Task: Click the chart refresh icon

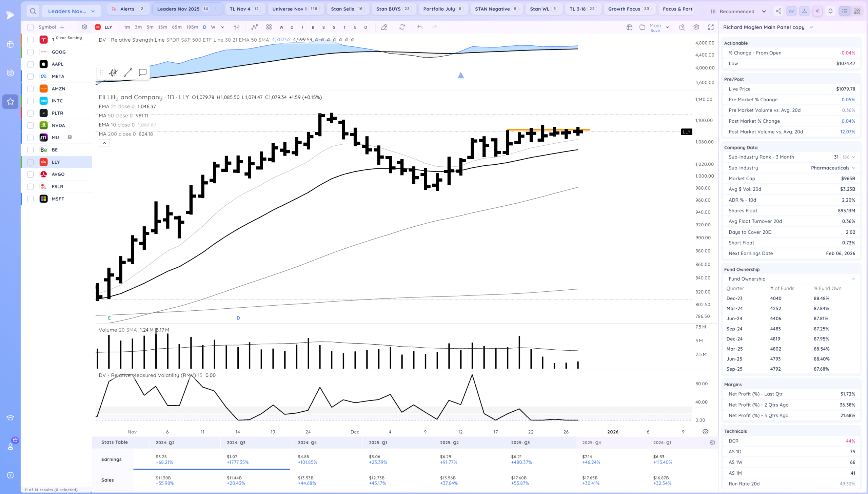Action: coord(402,27)
